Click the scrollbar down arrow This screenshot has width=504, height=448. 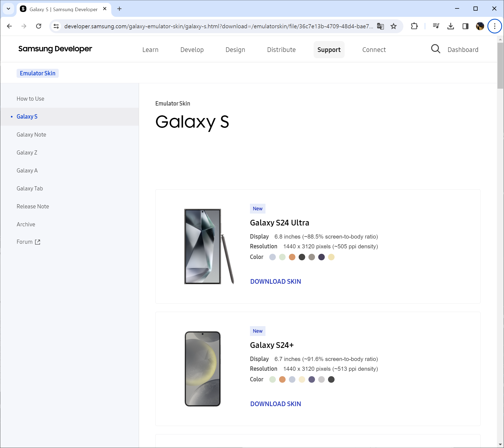point(500,444)
